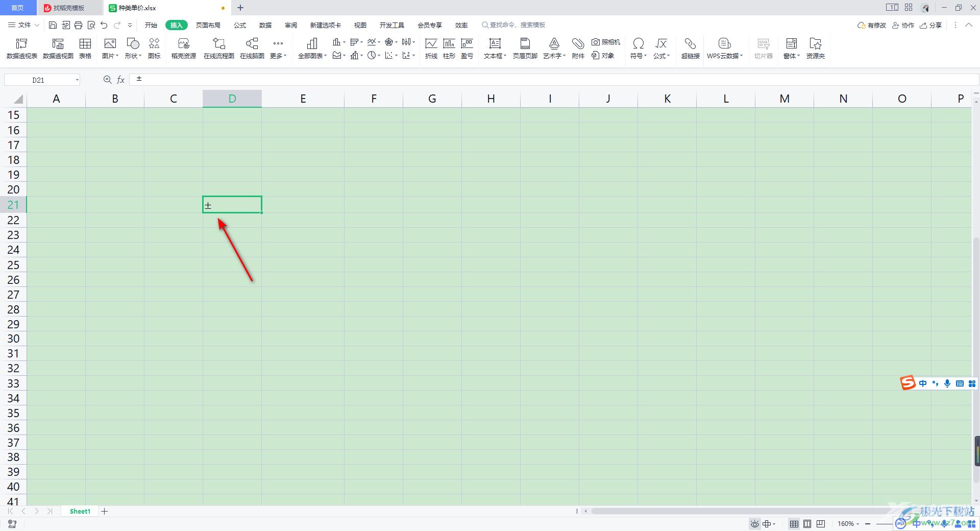Click the select-all corner triangle
Screen dimensions: 980x531
point(18,99)
